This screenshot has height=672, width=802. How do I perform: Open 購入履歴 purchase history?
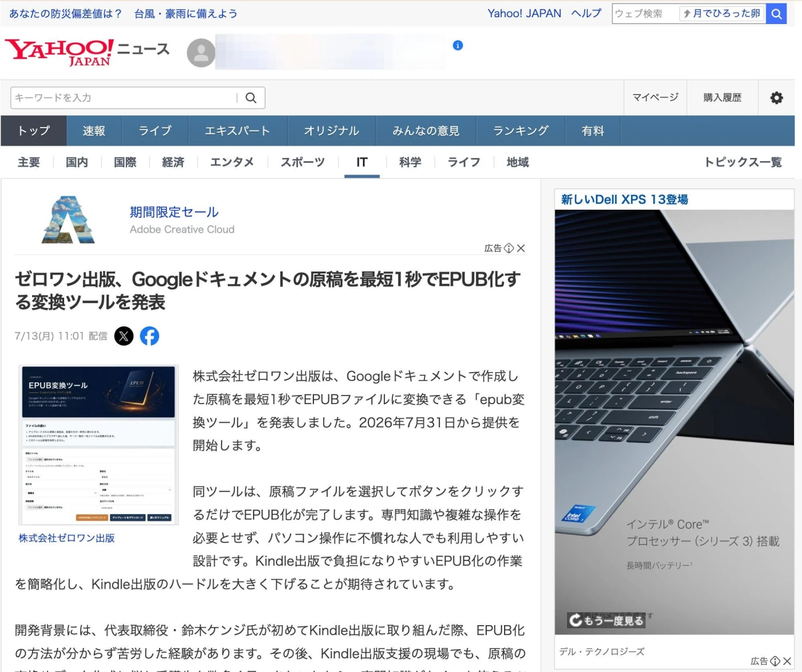pyautogui.click(x=722, y=97)
